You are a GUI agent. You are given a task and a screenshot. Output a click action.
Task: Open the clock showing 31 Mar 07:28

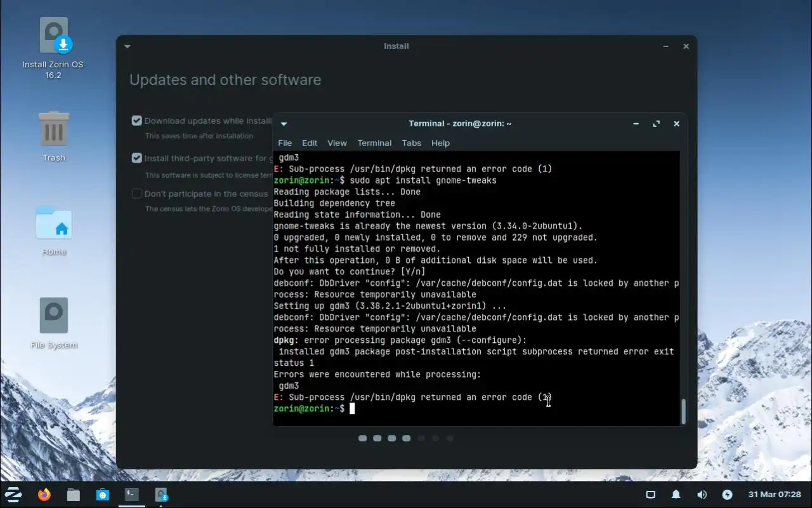775,495
